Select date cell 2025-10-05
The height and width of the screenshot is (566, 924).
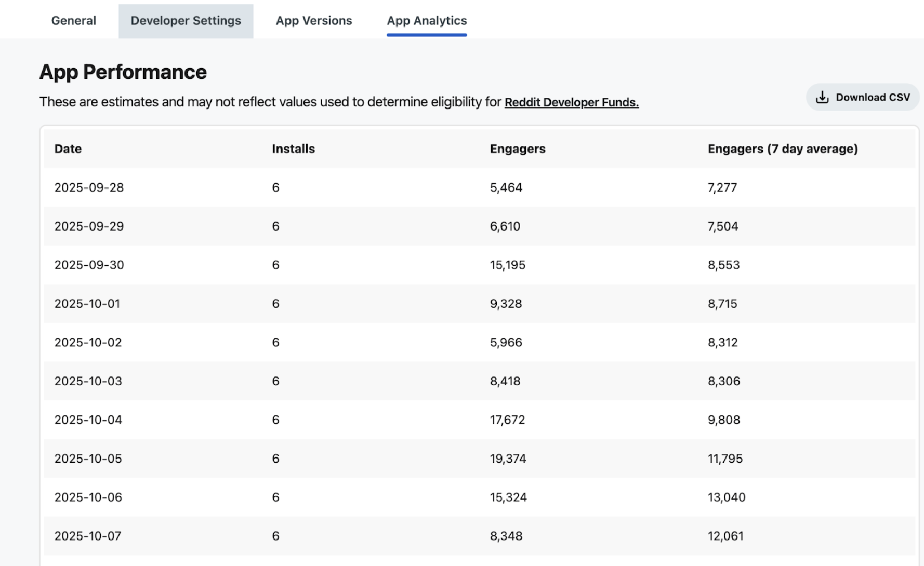[x=88, y=459]
